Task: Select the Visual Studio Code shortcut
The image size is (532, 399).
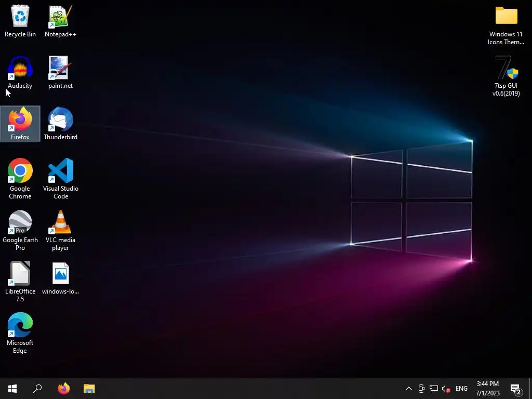Action: click(60, 179)
